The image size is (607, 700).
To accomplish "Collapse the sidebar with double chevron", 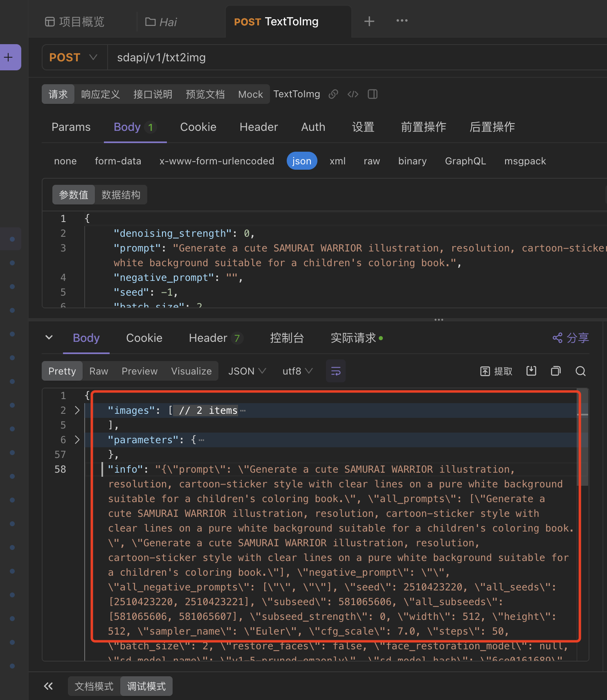I will point(48,686).
